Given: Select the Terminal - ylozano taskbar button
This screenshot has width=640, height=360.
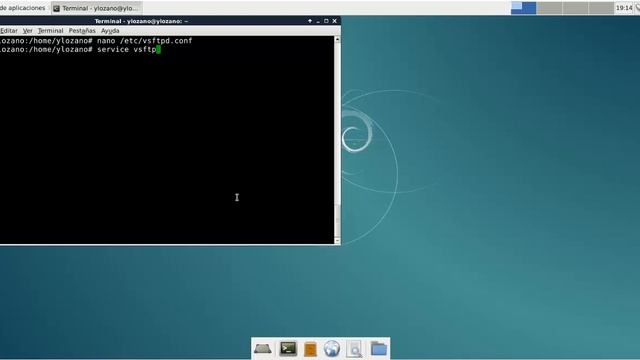Looking at the screenshot, I should point(97,8).
